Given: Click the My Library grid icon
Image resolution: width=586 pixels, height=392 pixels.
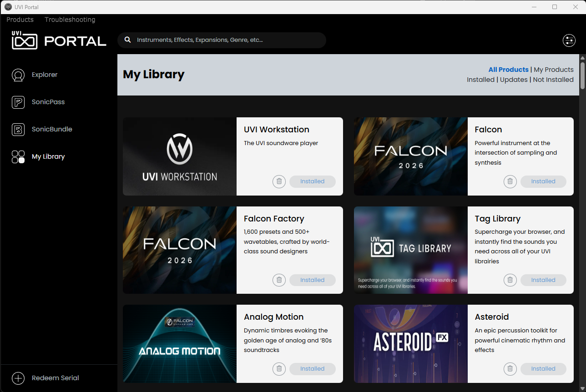Looking at the screenshot, I should (18, 157).
